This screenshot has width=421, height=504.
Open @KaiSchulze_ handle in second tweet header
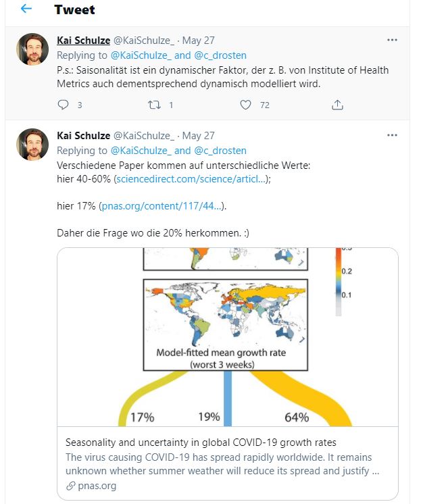(144, 136)
